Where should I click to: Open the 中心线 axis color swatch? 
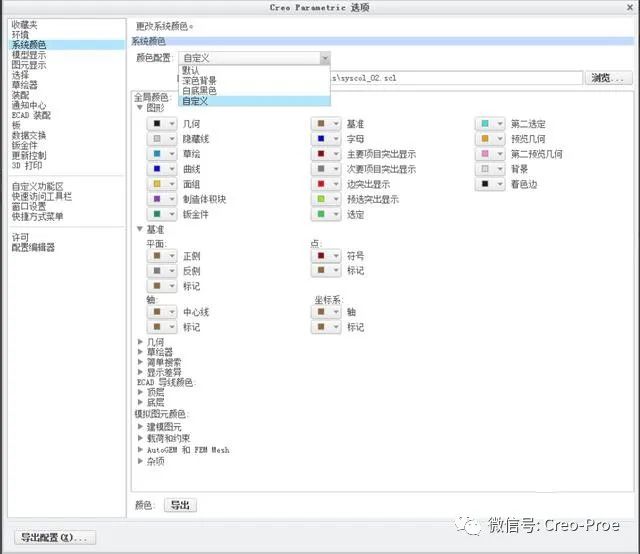(162, 312)
